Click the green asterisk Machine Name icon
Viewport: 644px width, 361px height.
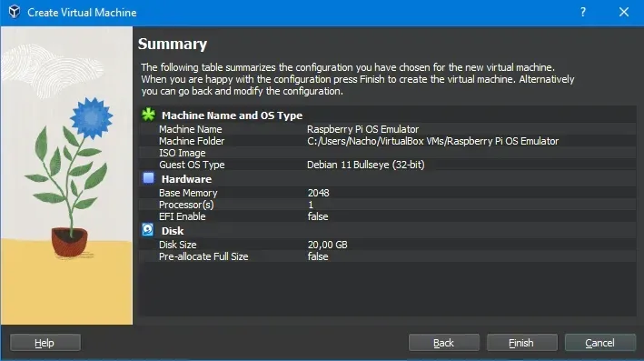(148, 115)
